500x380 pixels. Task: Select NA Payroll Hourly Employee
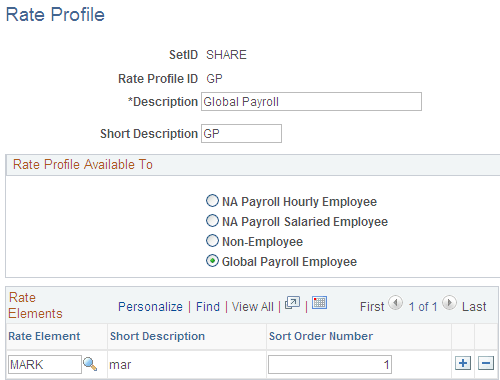click(212, 201)
